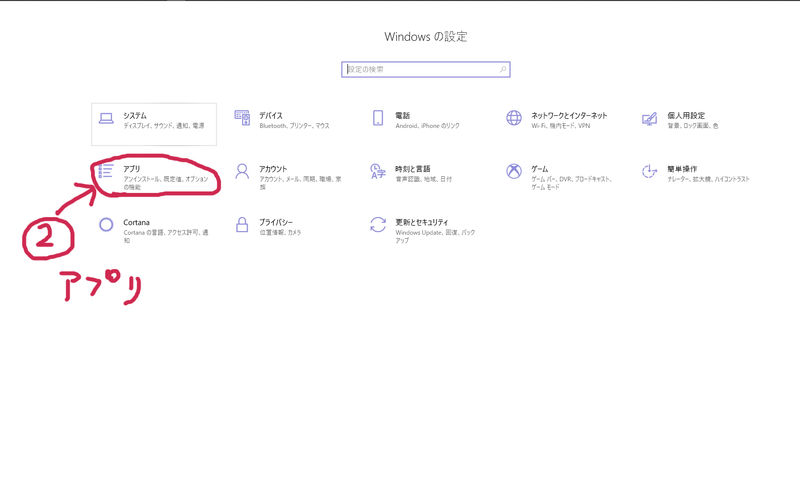Open the システム settings label

point(135,115)
